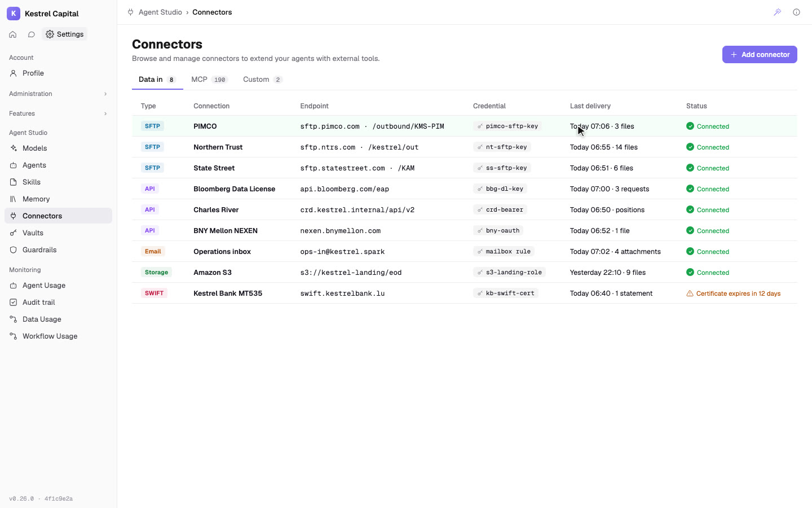This screenshot has height=508, width=812.
Task: Open the info icon in top bar
Action: point(796,12)
